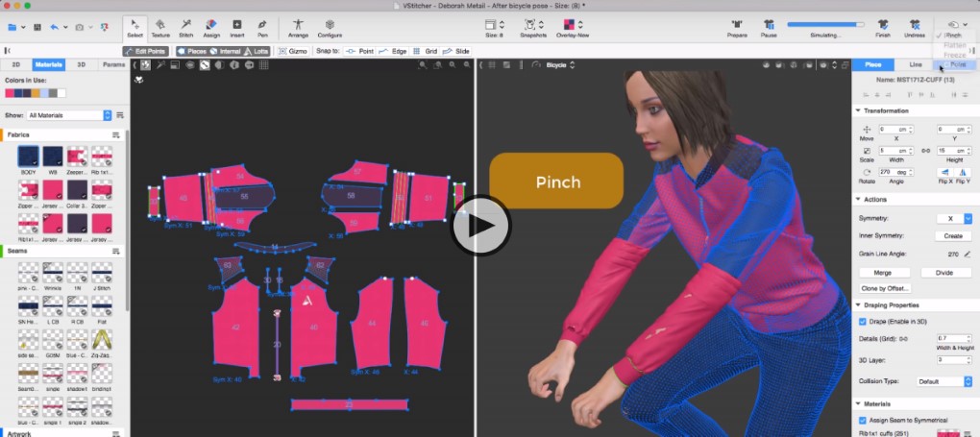This screenshot has width=980, height=437.
Task: Click the Finish simulation icon
Action: (883, 25)
